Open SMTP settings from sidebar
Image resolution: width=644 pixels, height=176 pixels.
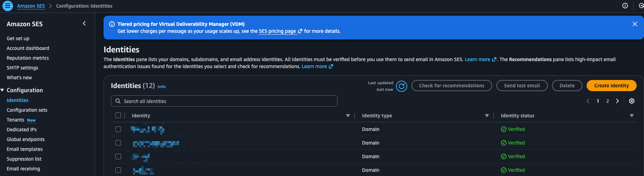(22, 68)
